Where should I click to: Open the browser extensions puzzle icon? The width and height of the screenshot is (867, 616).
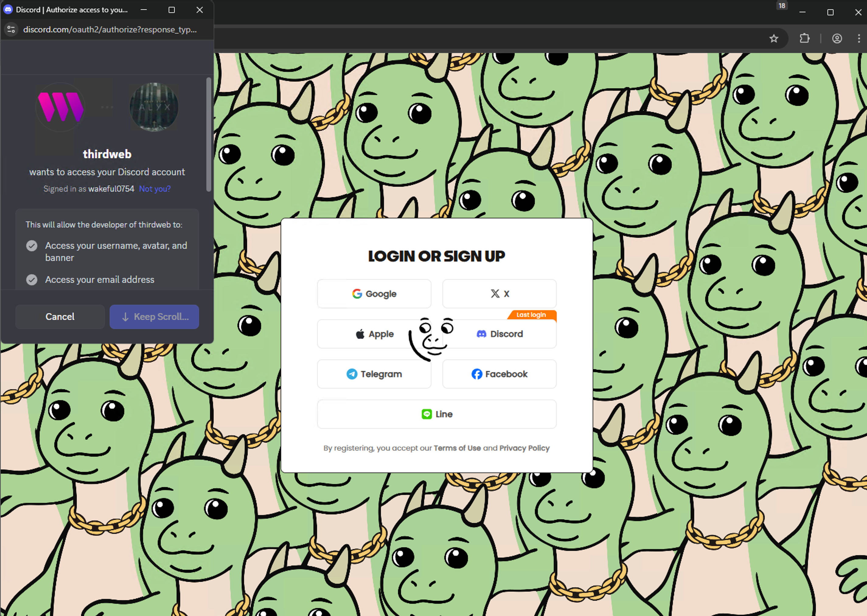[804, 38]
